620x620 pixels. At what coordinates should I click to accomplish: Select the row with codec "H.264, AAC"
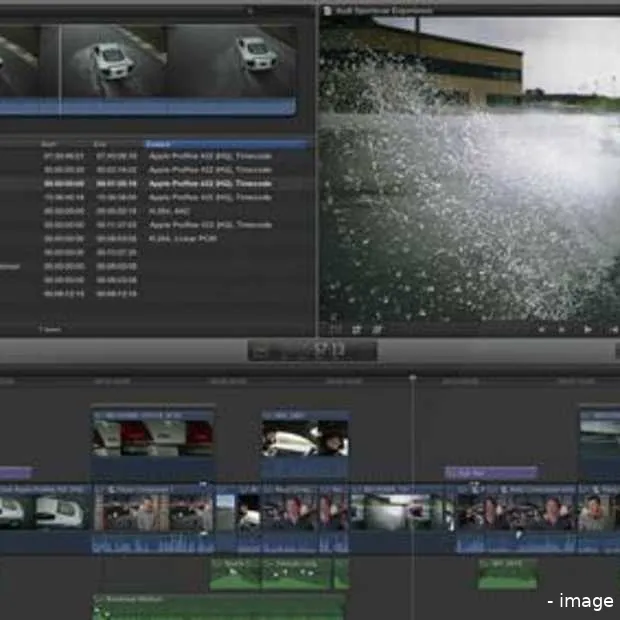pos(158,212)
